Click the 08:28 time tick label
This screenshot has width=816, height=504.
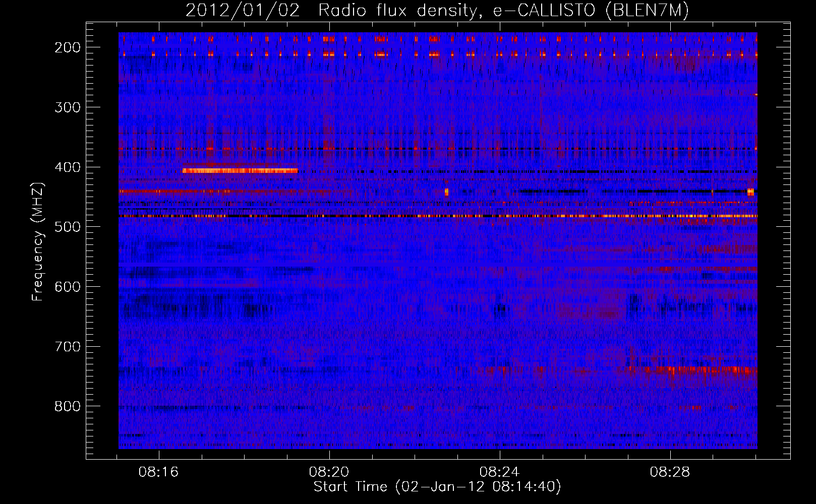tap(670, 472)
